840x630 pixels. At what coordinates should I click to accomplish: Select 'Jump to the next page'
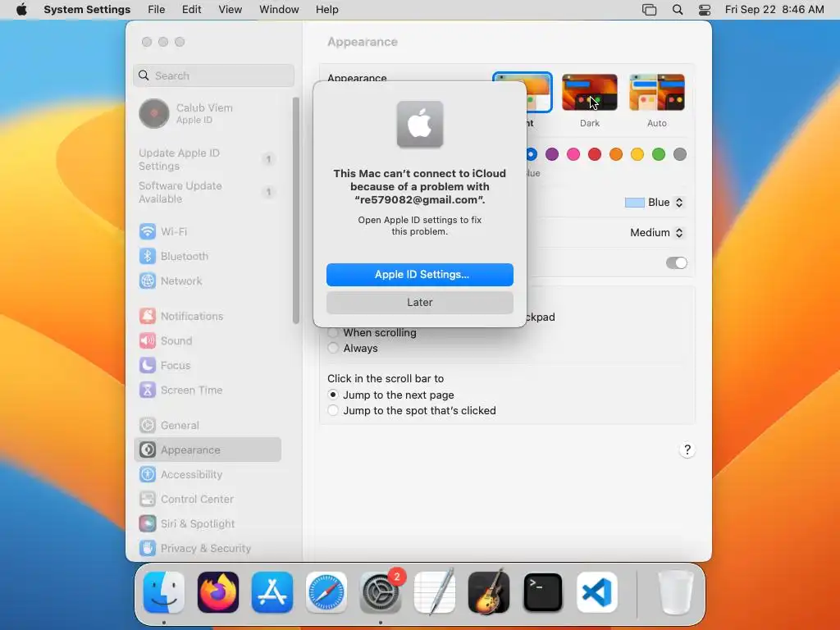pos(333,395)
